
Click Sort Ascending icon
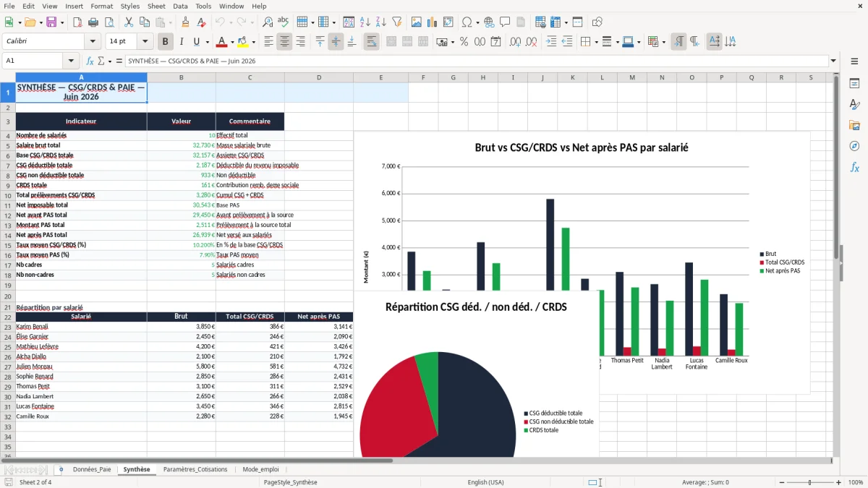365,22
